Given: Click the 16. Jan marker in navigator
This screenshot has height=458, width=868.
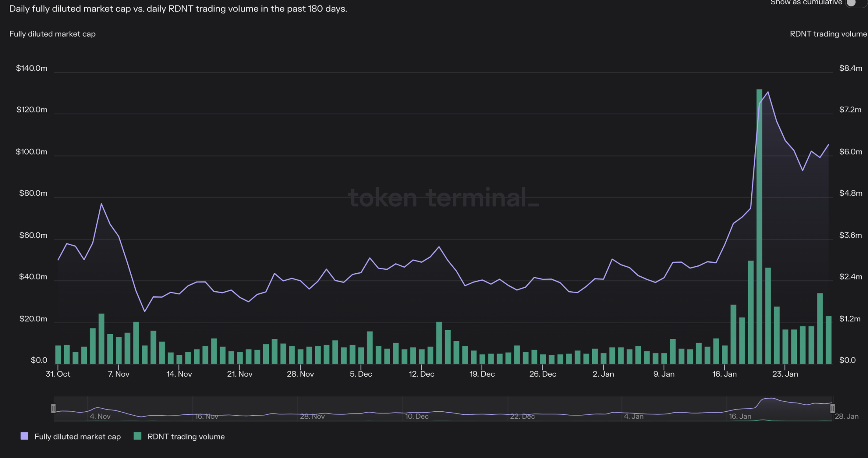Looking at the screenshot, I should (x=740, y=416).
